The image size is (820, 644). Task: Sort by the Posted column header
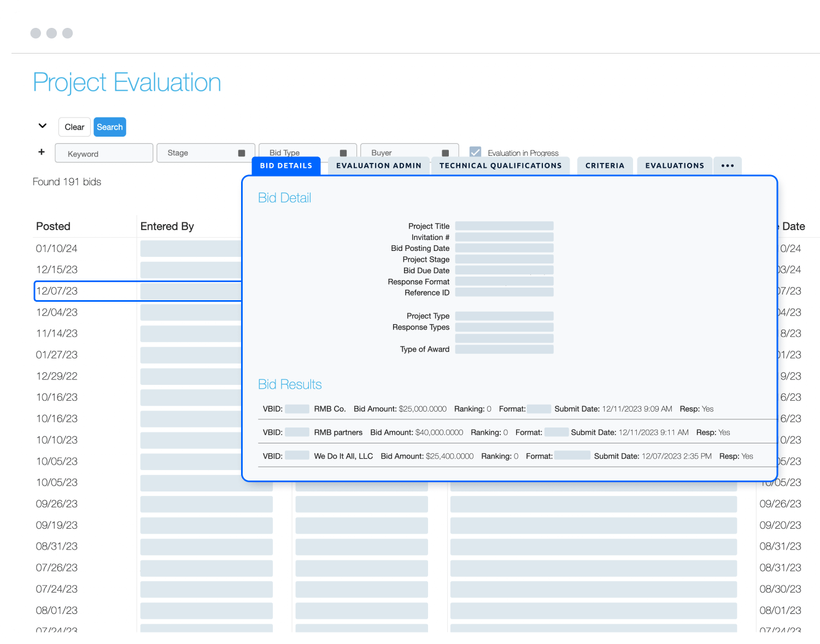(x=53, y=226)
